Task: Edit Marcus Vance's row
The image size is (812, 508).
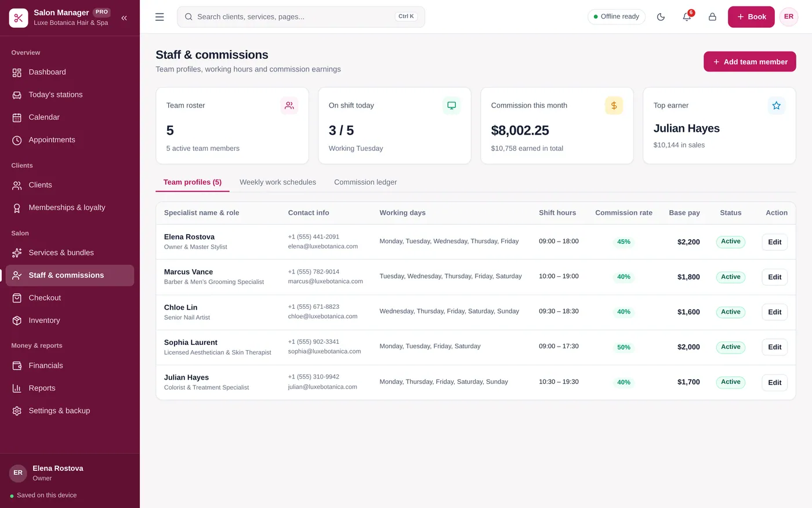Action: tap(775, 277)
